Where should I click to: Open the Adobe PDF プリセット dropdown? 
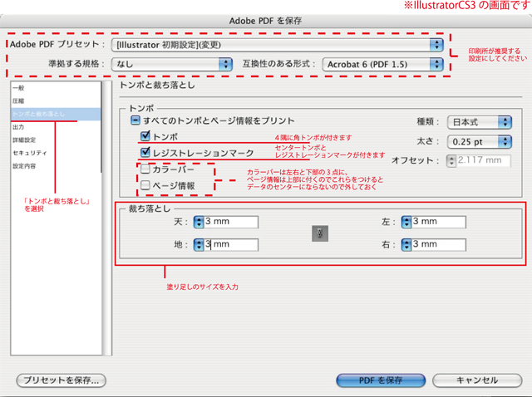tap(277, 45)
